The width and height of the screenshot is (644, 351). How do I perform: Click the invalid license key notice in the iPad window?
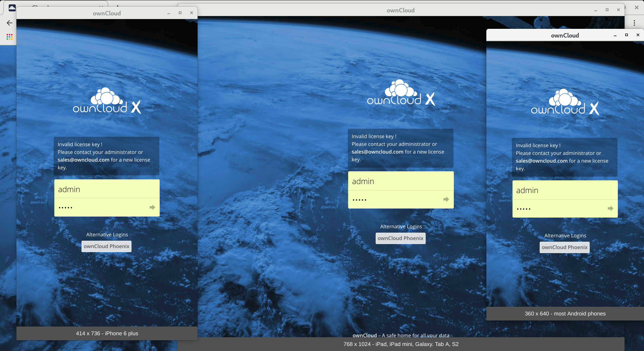[400, 148]
